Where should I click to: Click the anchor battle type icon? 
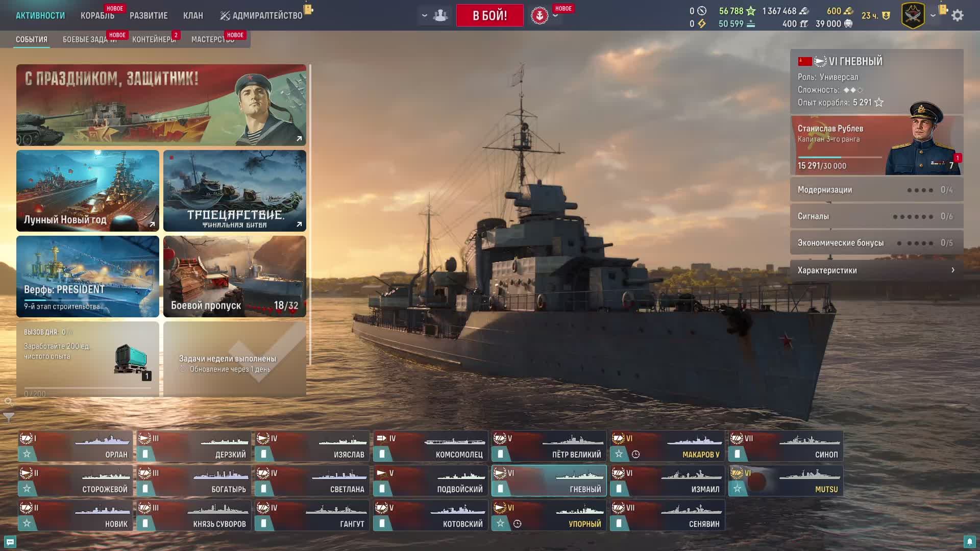pos(539,16)
